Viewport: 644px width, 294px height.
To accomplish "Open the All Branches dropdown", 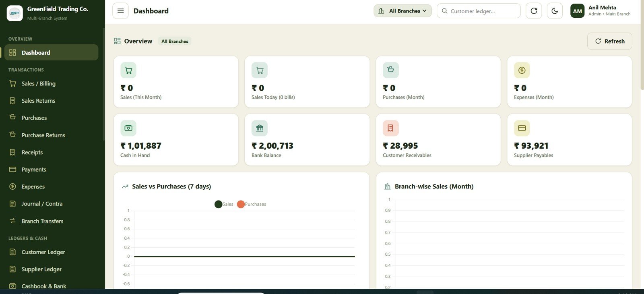I will click(x=402, y=11).
